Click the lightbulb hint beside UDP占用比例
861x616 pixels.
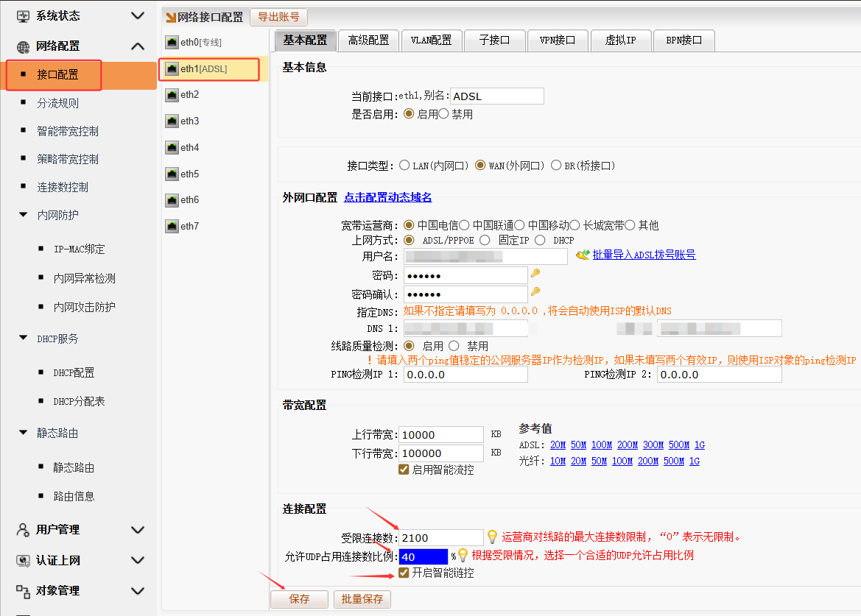[x=463, y=555]
